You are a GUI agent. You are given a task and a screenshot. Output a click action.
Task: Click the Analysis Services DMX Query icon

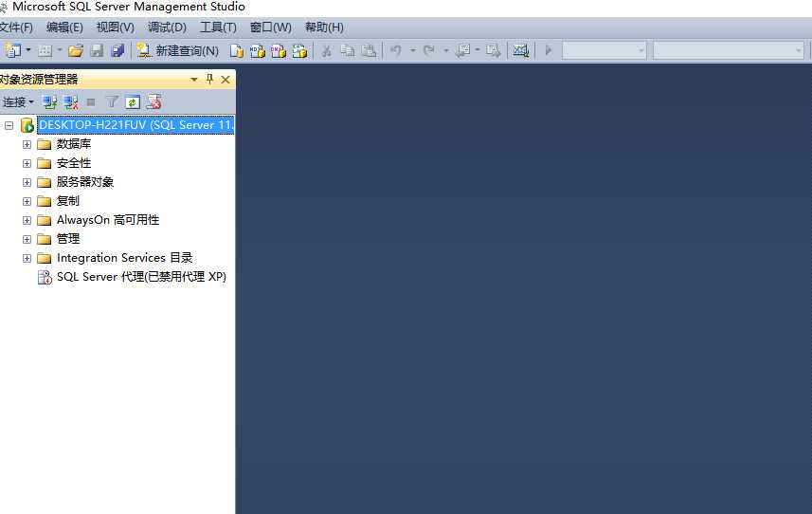tap(279, 51)
